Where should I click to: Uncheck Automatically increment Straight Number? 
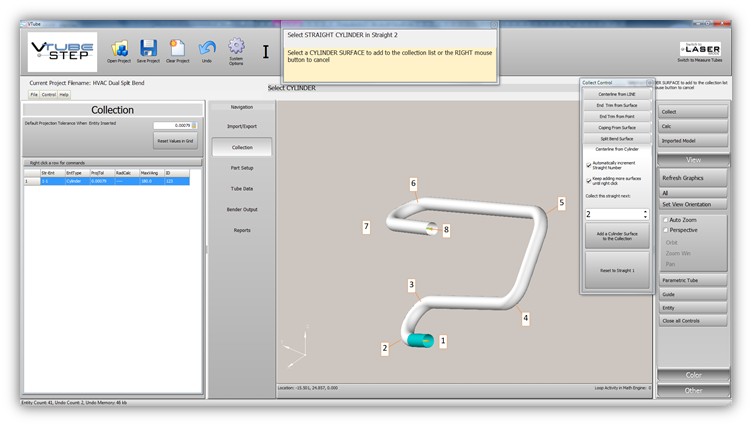587,165
